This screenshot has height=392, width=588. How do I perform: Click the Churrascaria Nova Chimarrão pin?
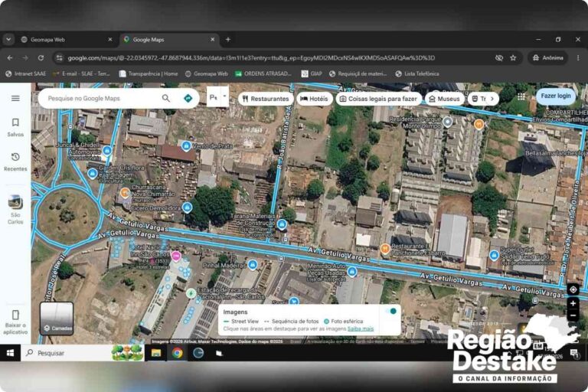coord(126,193)
